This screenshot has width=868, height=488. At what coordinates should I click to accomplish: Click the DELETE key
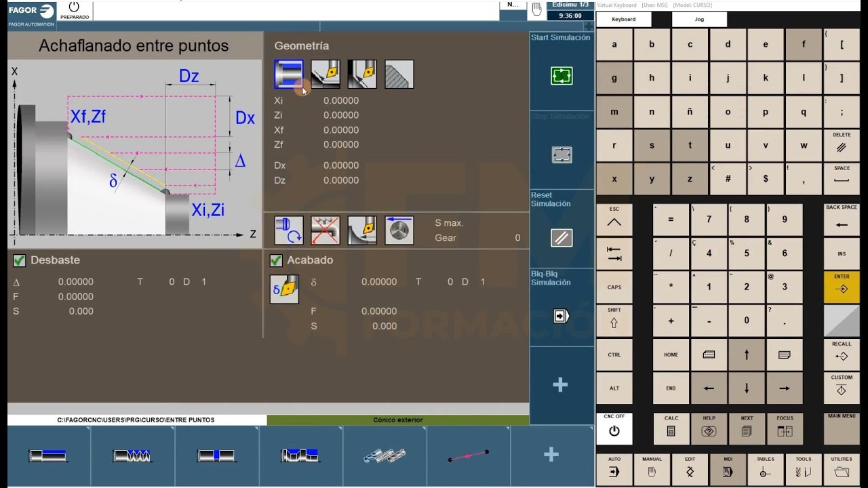[842, 146]
